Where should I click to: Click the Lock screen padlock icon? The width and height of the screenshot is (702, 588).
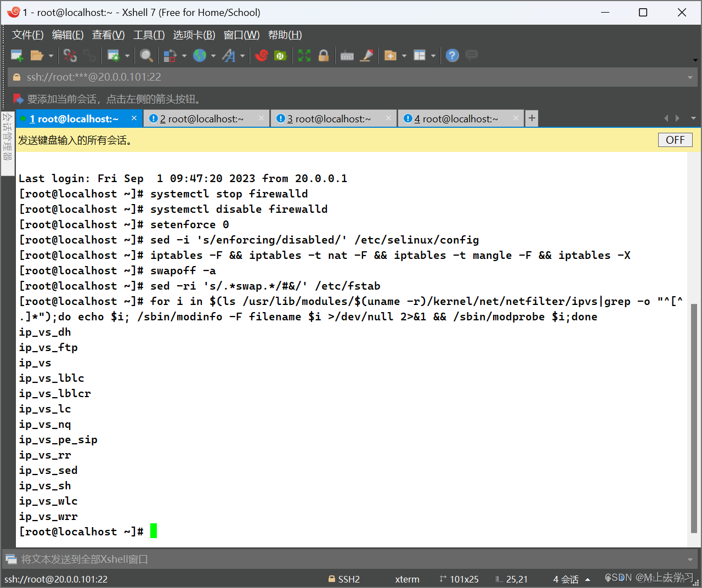(x=324, y=55)
